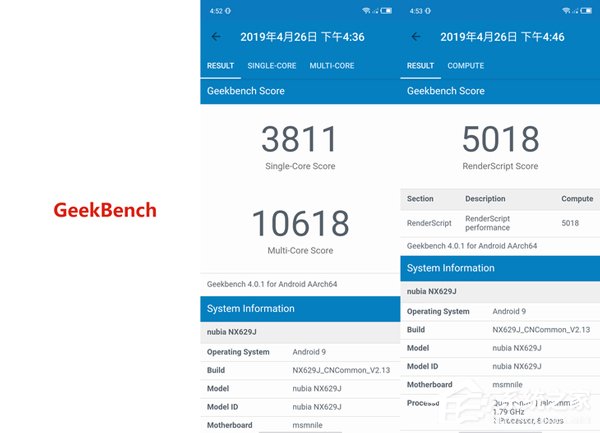This screenshot has height=433, width=600.
Task: Select 5018 value in Compute column
Action: (570, 223)
